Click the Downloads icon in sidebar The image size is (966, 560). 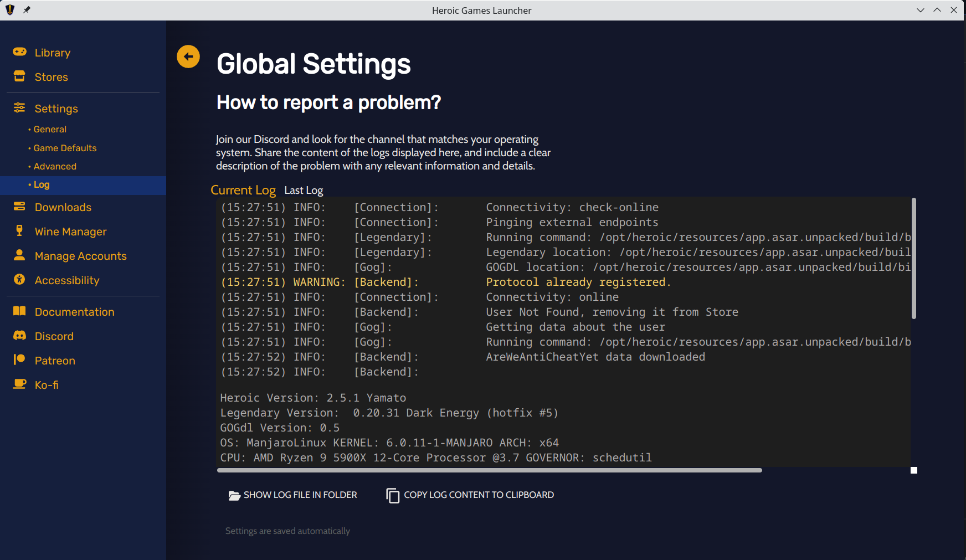[19, 207]
